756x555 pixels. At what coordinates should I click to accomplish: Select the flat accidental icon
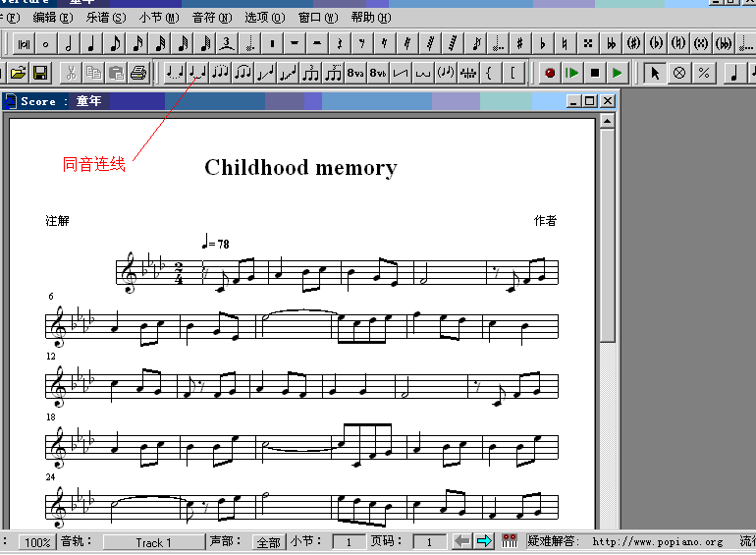pos(542,44)
